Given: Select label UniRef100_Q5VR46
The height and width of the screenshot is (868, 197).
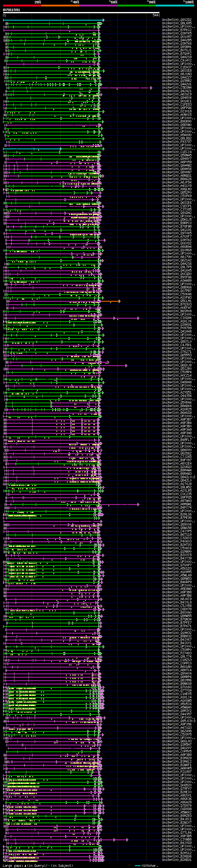Looking at the screenshot, I should 177,402.
